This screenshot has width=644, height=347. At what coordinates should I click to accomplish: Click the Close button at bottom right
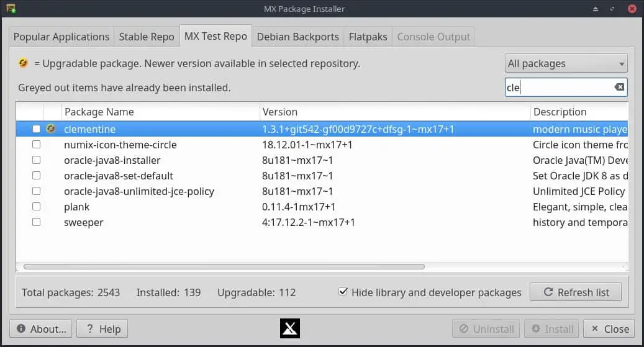click(609, 328)
